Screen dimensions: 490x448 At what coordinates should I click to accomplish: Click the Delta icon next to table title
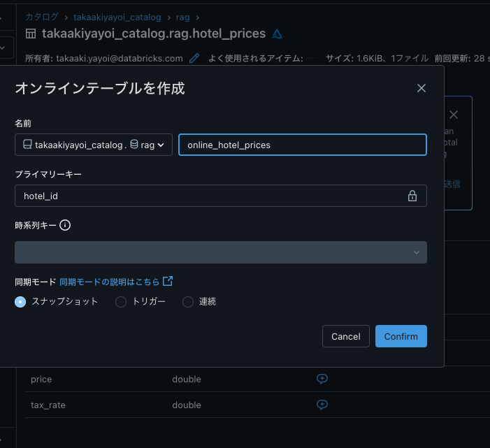pos(277,34)
